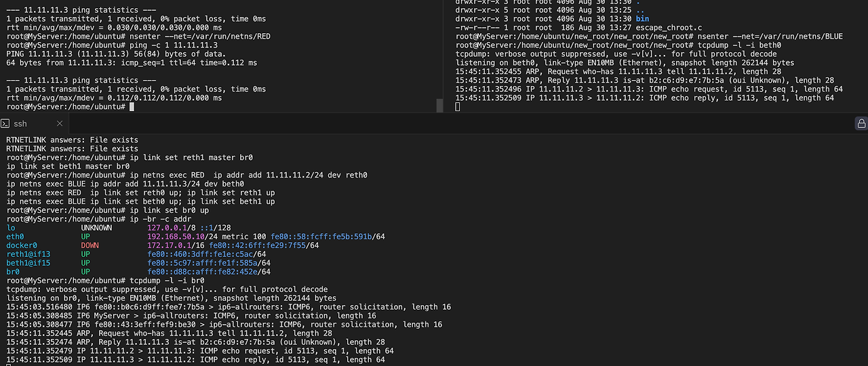Click the ARP Request line stamped 15:45:11.352455
Screen dimensions: 868x366
coord(618,71)
